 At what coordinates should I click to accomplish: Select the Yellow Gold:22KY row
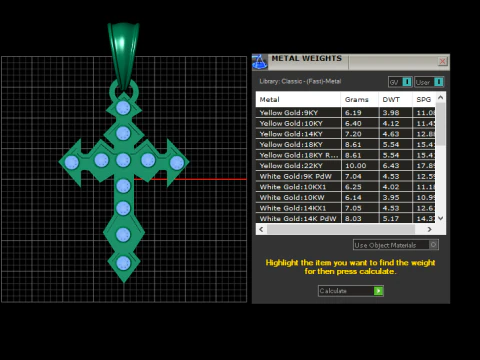tap(346, 166)
